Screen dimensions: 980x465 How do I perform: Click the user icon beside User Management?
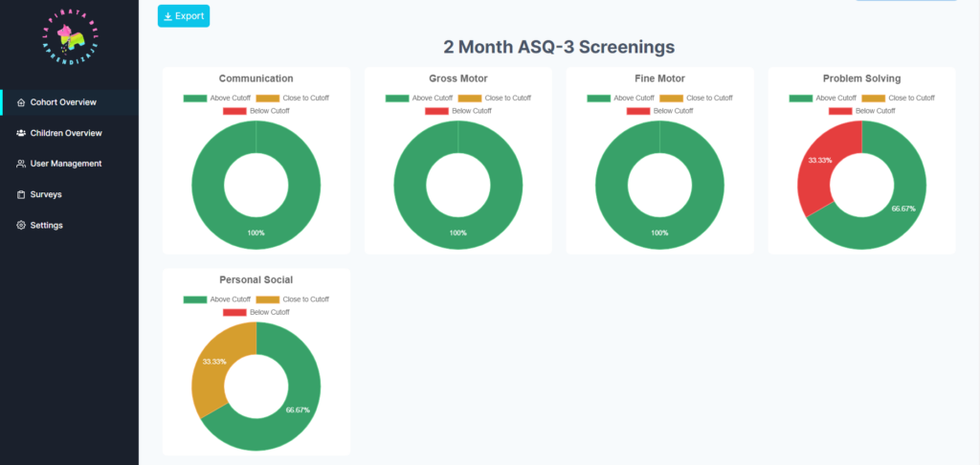21,164
